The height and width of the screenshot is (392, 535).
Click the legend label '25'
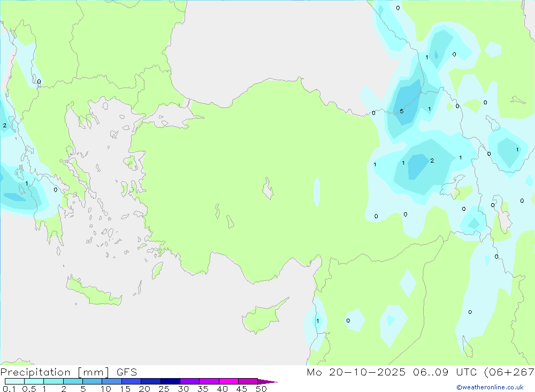[x=164, y=389]
